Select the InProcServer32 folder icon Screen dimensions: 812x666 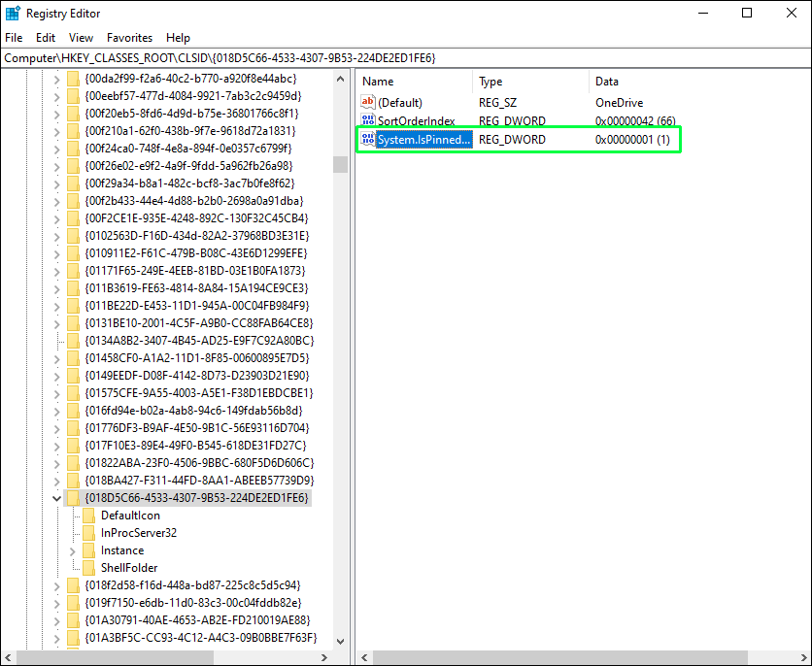[x=89, y=533]
